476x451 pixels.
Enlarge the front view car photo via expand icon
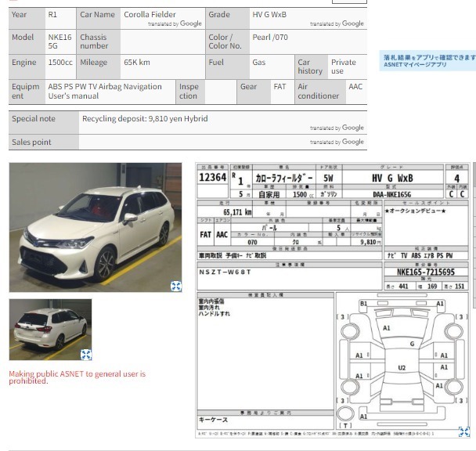click(x=176, y=286)
